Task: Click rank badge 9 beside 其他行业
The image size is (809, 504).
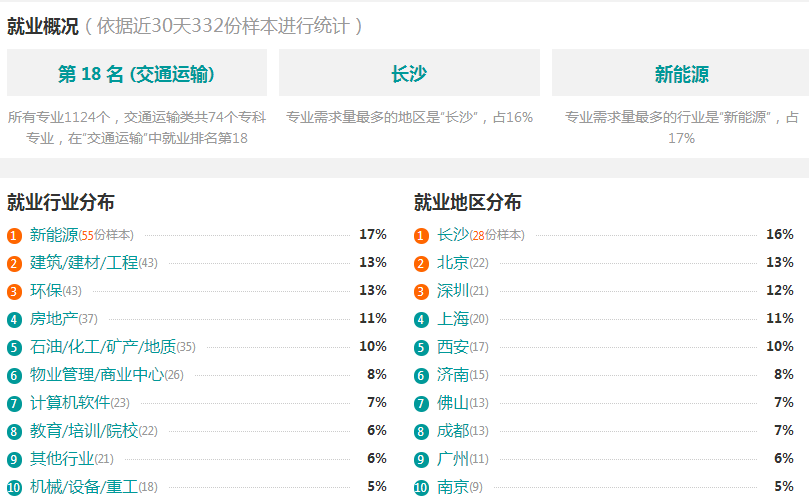Action: [14, 459]
